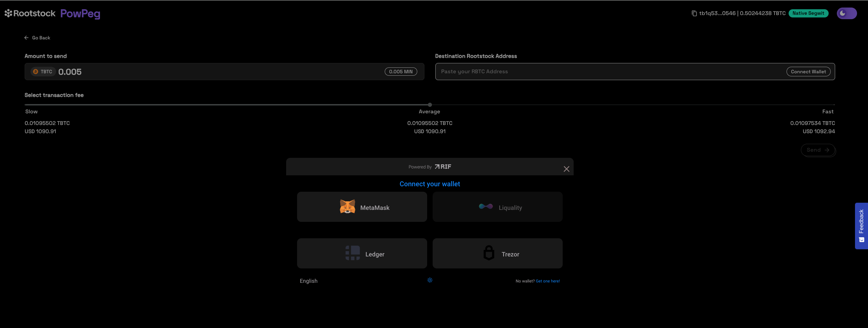Click the Rootstock logo icon
This screenshot has width=868, height=328.
(9, 13)
